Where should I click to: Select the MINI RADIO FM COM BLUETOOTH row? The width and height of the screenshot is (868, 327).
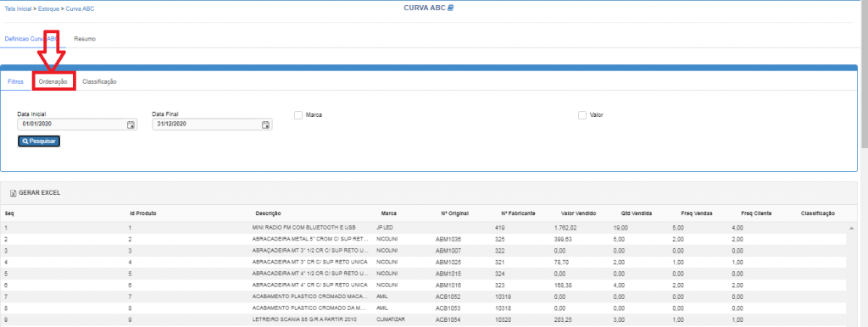(423, 228)
